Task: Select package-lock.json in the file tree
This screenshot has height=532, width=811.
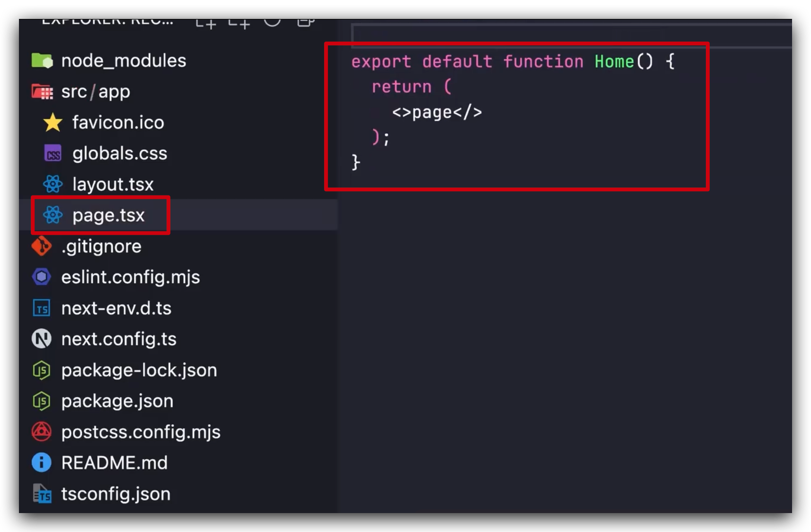Action: click(139, 370)
